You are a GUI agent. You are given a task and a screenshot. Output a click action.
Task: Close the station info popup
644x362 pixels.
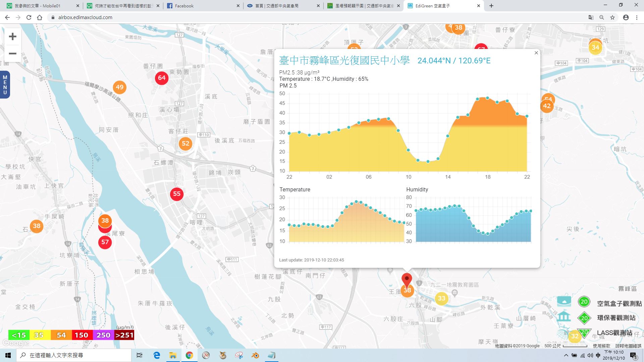click(x=536, y=53)
